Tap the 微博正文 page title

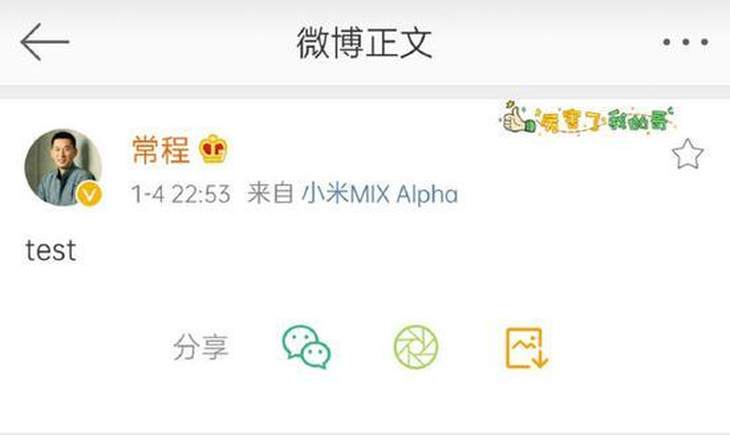(365, 43)
